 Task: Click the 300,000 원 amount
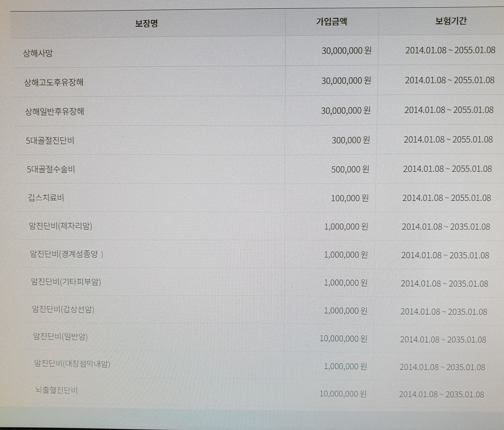coord(351,140)
